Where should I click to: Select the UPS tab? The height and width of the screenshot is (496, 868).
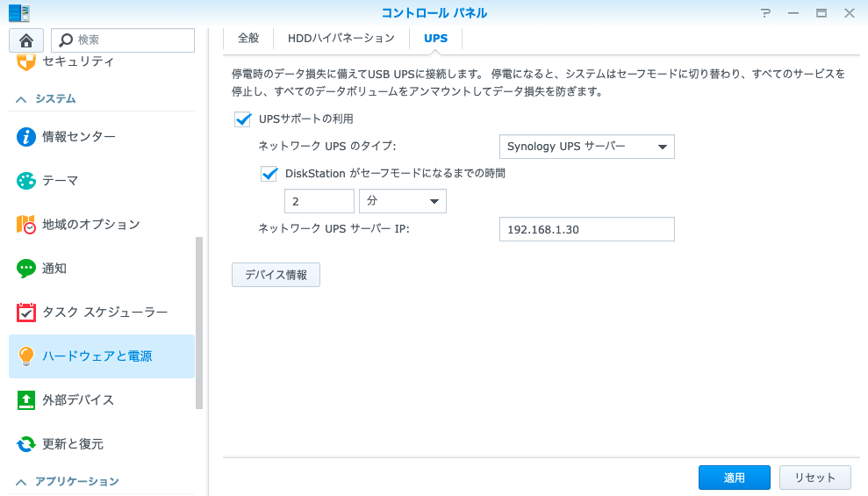(435, 39)
